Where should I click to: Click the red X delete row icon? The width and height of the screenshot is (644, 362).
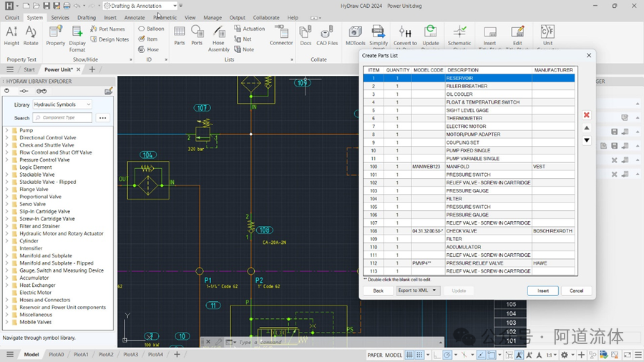[587, 115]
